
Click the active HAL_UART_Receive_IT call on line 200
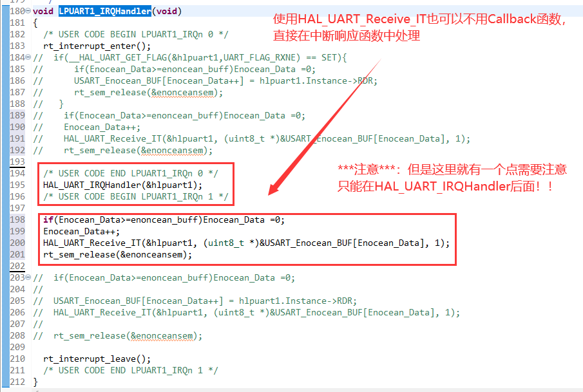click(246, 243)
